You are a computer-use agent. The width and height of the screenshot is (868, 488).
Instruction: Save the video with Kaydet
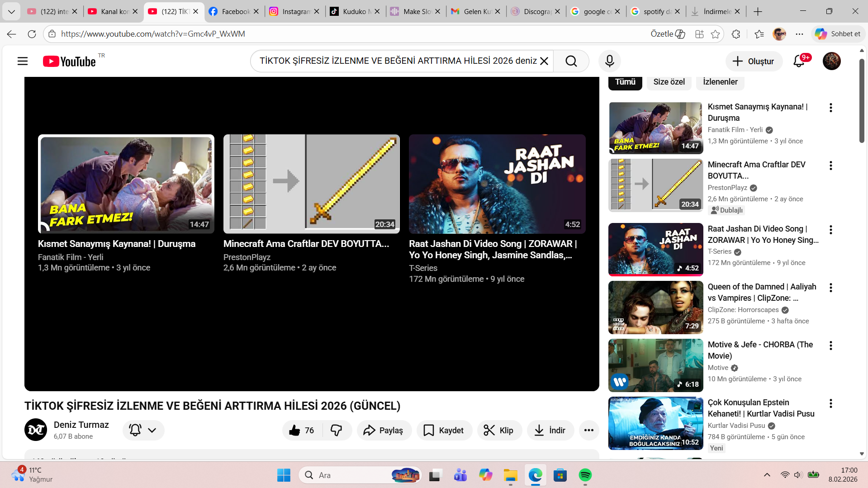click(x=444, y=430)
